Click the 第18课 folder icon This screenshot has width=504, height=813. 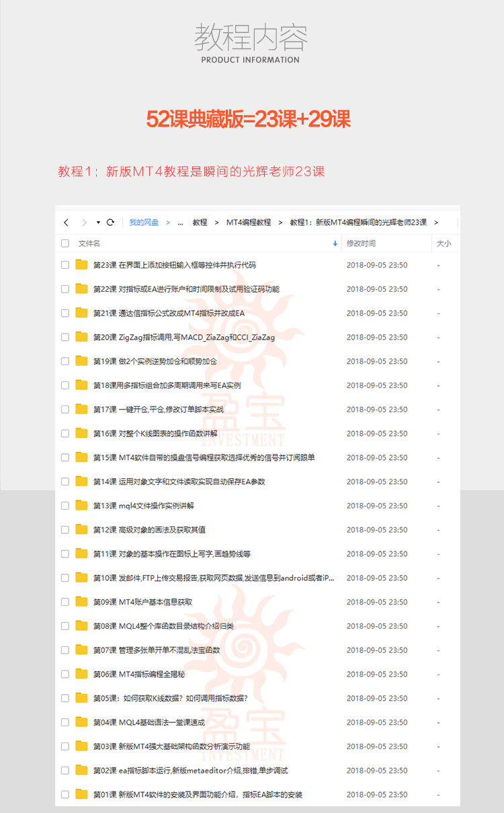point(82,385)
